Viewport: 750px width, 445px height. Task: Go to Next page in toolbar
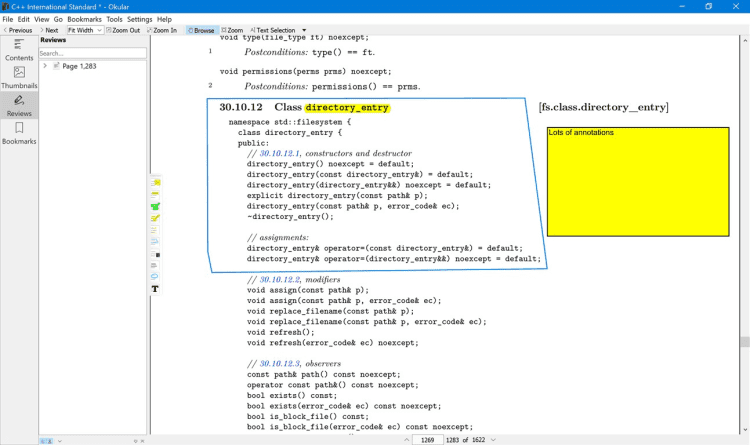point(49,30)
